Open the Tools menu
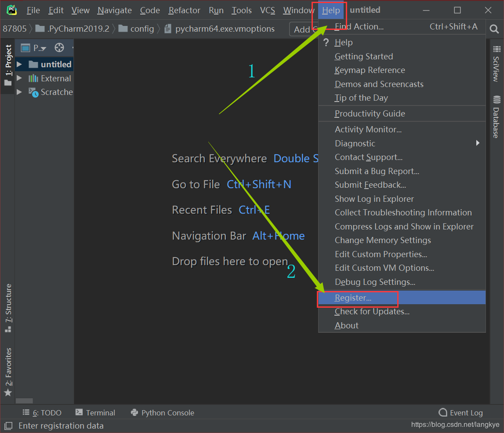This screenshot has width=504, height=433. point(242,10)
